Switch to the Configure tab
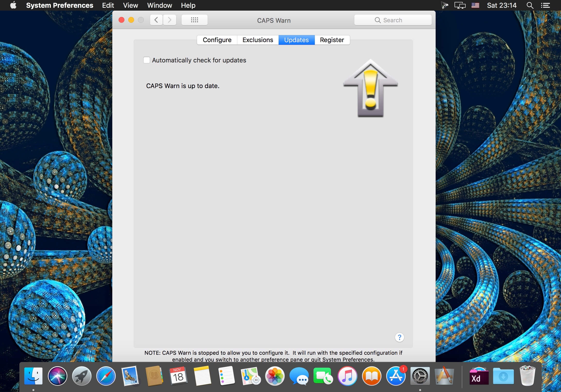 click(x=217, y=40)
